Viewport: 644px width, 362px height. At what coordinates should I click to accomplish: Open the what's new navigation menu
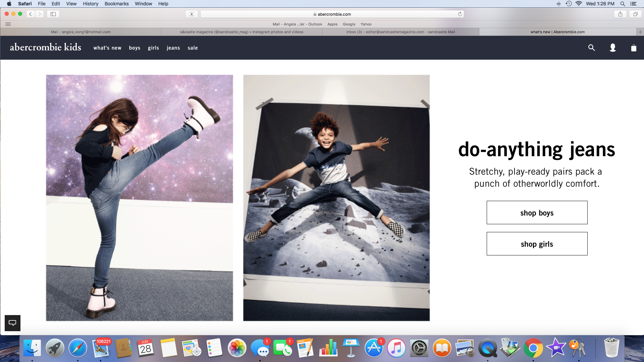pyautogui.click(x=107, y=48)
